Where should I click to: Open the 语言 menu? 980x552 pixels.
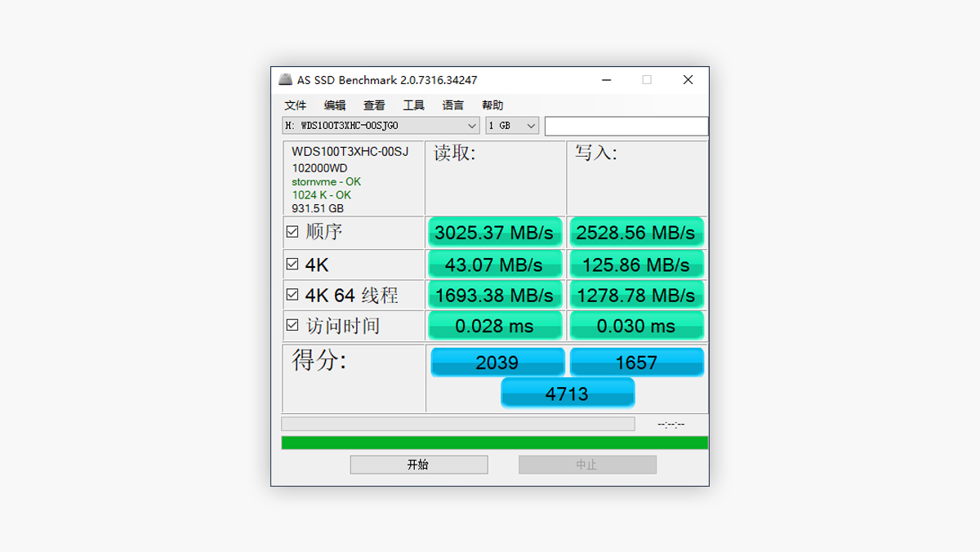452,105
